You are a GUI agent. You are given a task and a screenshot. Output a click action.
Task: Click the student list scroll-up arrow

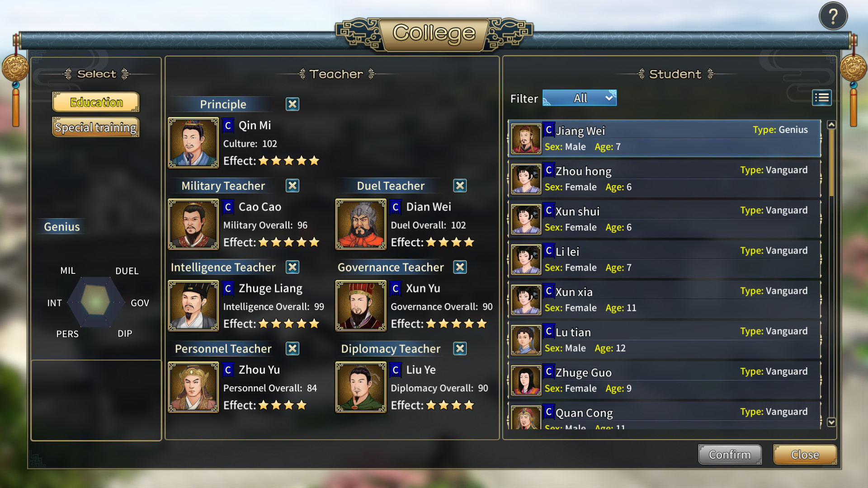[831, 125]
